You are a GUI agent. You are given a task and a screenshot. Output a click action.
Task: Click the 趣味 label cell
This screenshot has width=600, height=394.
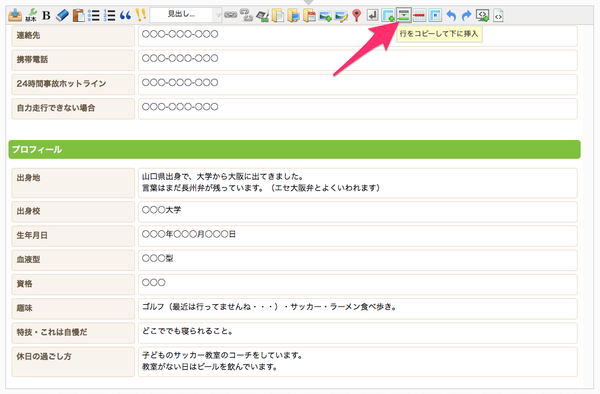[x=73, y=308]
